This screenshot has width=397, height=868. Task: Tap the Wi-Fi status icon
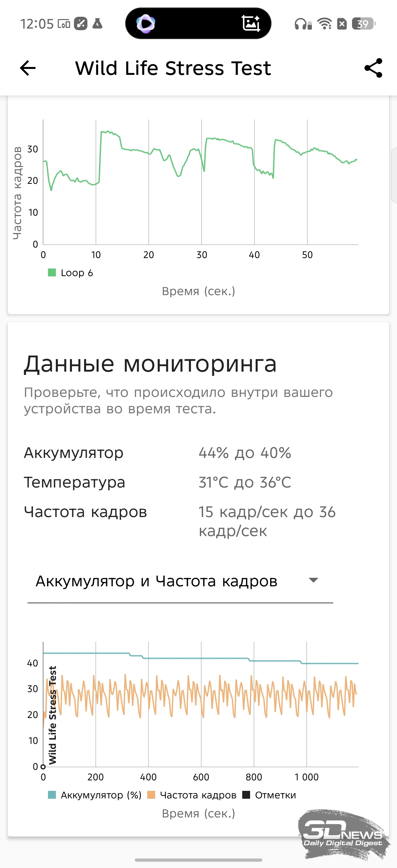point(325,24)
